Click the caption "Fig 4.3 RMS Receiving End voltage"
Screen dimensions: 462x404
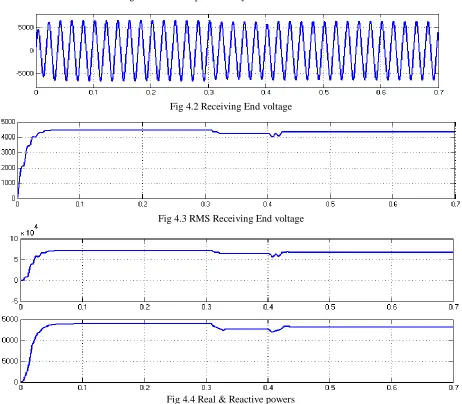231,219
